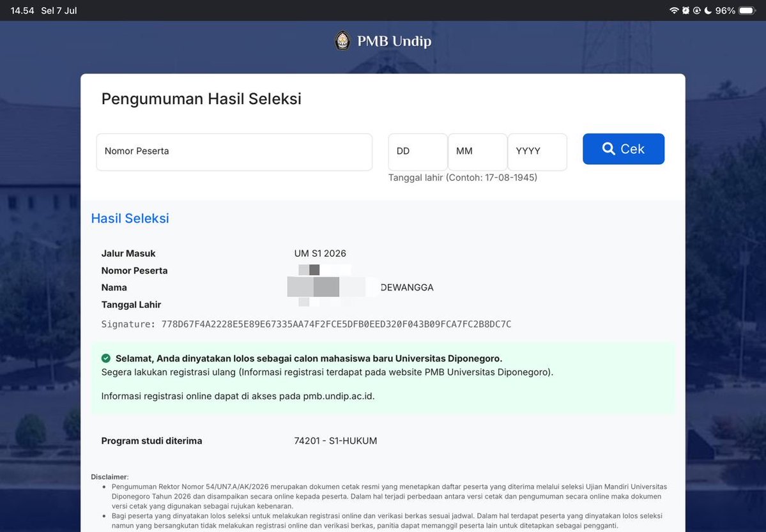Tap the 96% battery percentage text
Screen dimensions: 766x532
tap(725, 10)
